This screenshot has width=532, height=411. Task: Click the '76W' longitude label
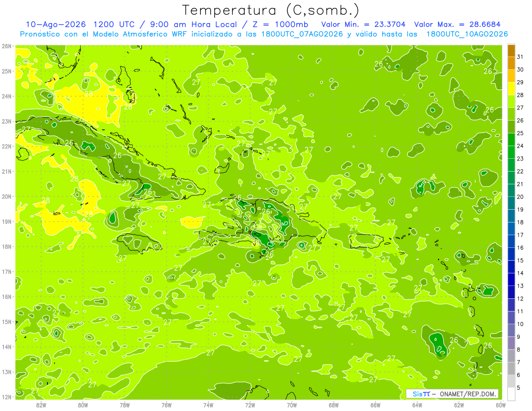(167, 405)
